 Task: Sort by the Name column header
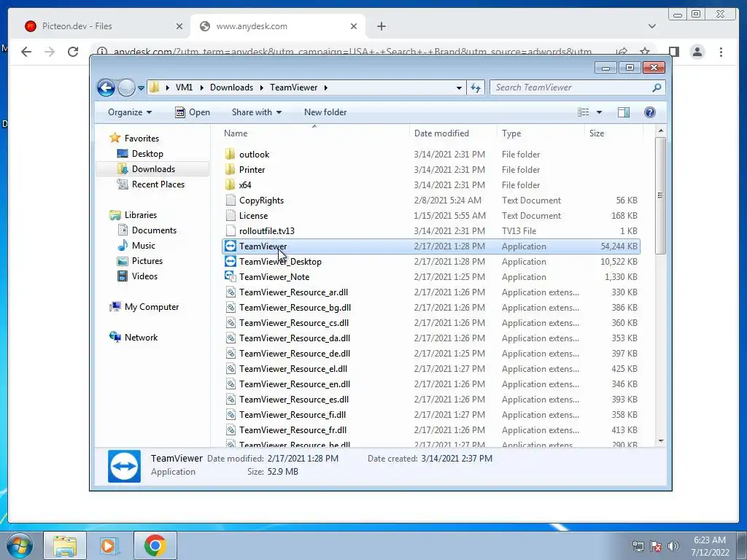(x=236, y=133)
